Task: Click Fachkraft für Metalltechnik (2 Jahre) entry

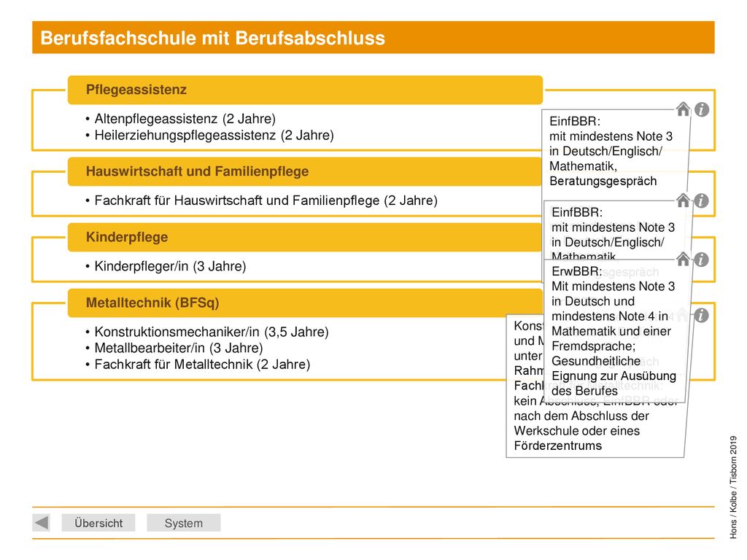Action: click(202, 365)
